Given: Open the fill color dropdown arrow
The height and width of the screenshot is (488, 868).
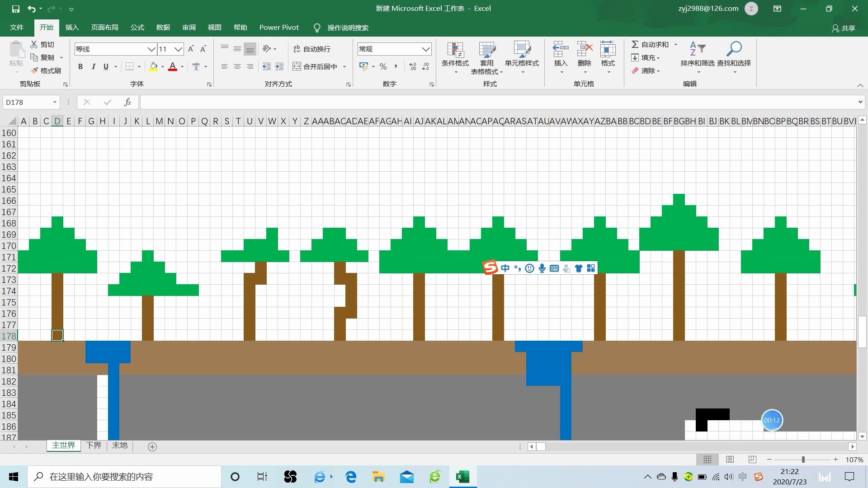Looking at the screenshot, I should coord(162,66).
